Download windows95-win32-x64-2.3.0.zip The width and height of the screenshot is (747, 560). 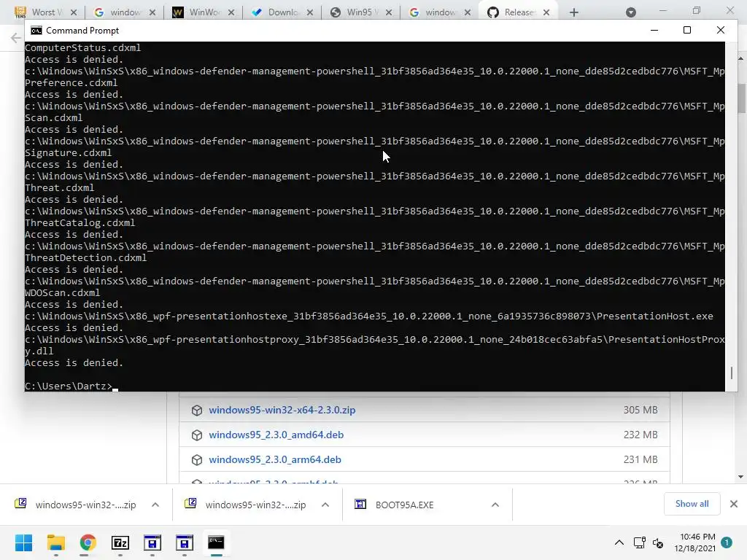tap(282, 410)
